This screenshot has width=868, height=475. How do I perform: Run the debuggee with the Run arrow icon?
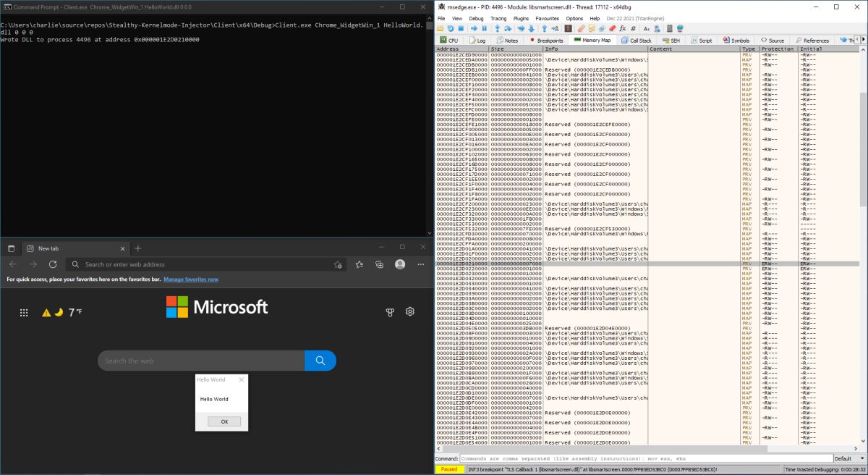point(474,28)
